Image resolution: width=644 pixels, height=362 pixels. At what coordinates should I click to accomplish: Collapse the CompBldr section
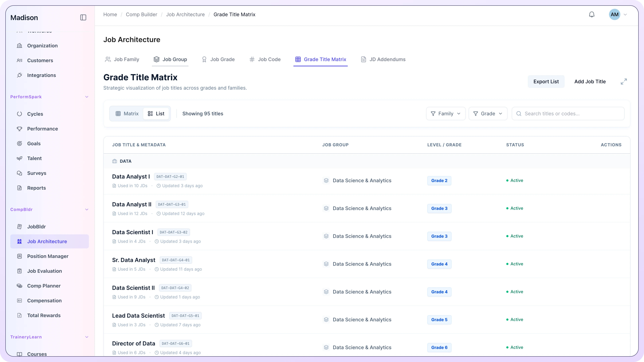coord(87,210)
